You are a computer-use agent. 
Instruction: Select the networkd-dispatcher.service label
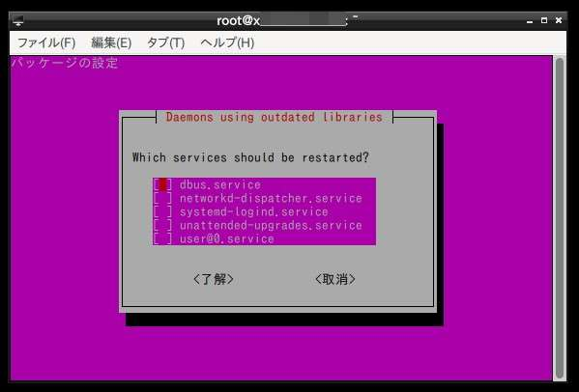tap(271, 198)
